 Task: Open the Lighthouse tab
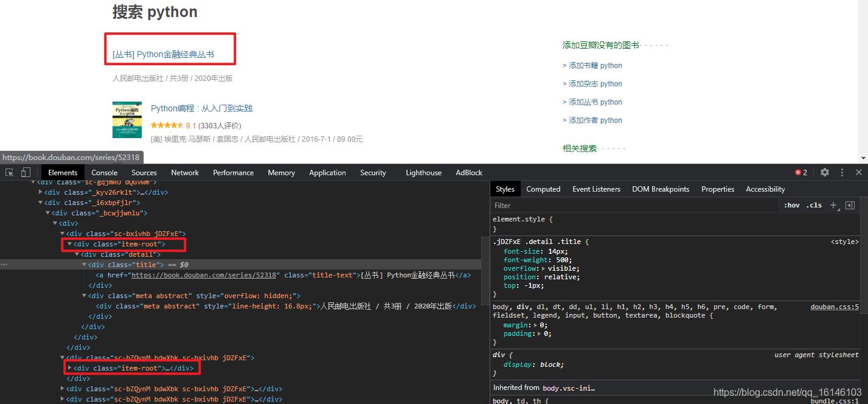[x=423, y=173]
